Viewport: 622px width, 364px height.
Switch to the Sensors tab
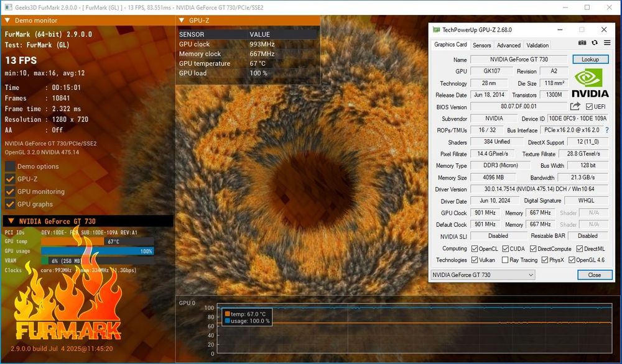[x=482, y=45]
